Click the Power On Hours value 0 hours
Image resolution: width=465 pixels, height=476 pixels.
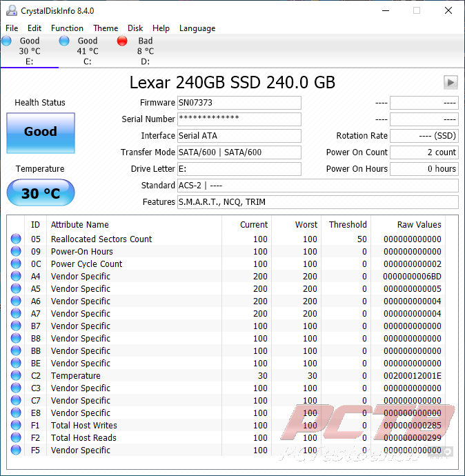pos(424,169)
